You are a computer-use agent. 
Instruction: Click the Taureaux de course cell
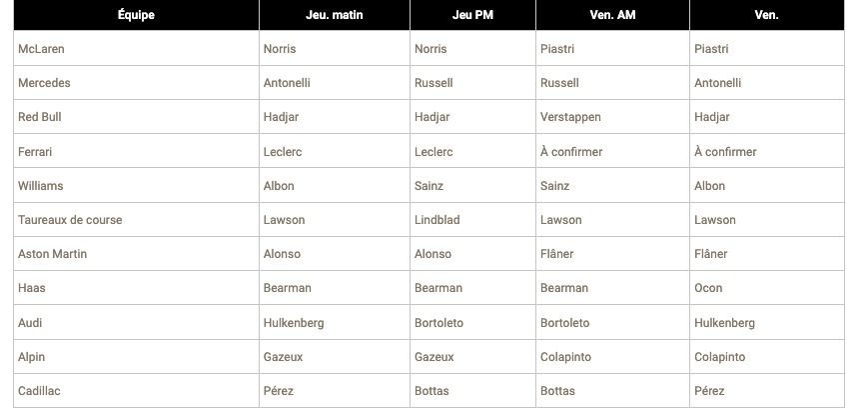(x=70, y=220)
